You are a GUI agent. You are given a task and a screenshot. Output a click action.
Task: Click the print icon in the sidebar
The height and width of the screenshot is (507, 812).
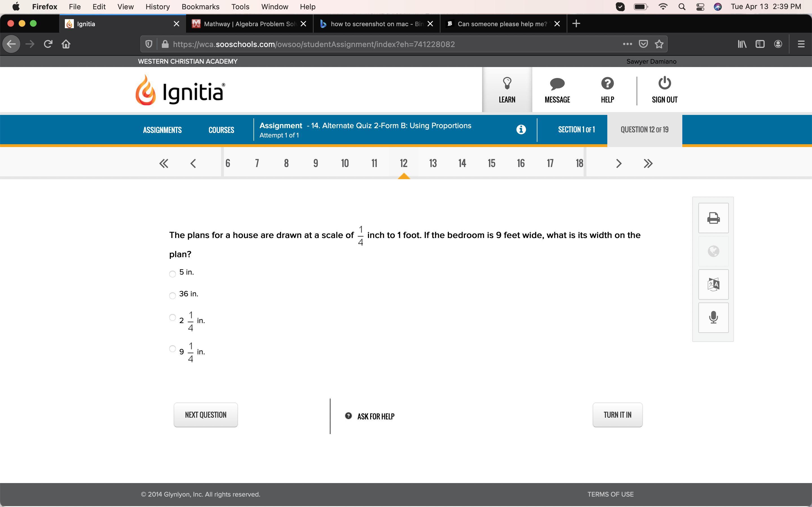point(713,218)
